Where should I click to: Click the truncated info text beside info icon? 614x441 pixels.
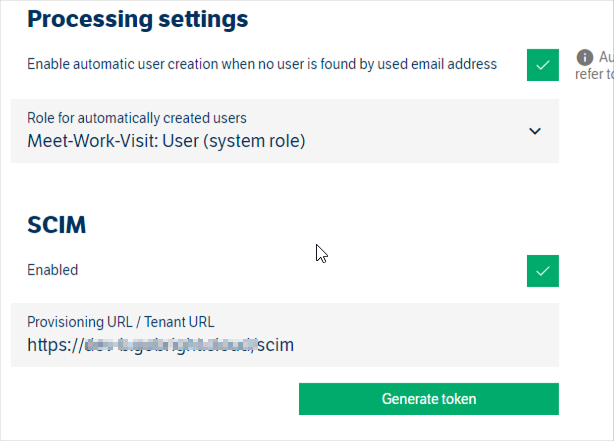click(x=606, y=58)
